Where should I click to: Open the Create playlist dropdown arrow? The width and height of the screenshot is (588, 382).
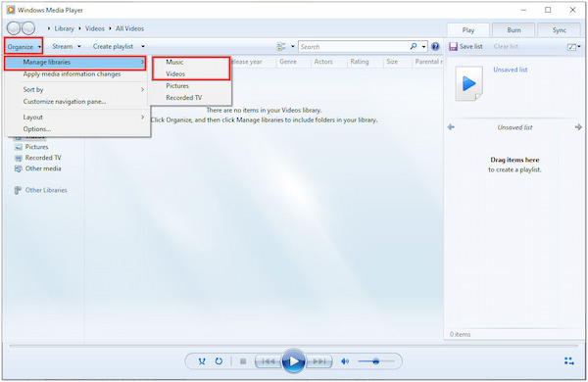pos(143,46)
